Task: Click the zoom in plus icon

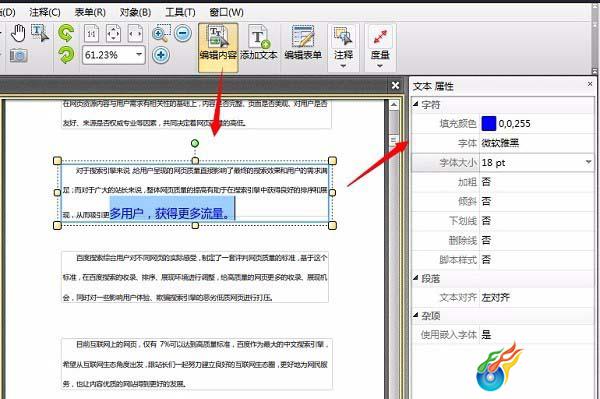Action: pyautogui.click(x=161, y=55)
